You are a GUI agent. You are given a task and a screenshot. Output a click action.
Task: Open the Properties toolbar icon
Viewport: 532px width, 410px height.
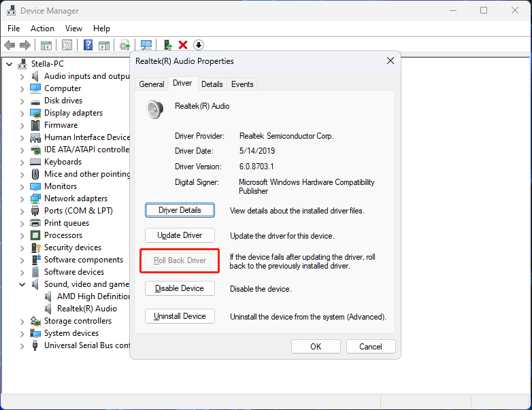point(67,45)
